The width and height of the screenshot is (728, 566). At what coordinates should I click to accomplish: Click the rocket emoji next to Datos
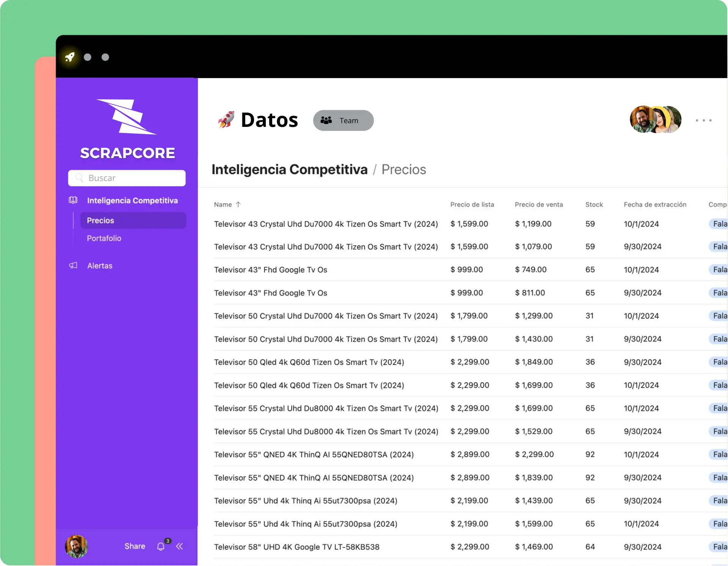pyautogui.click(x=226, y=120)
